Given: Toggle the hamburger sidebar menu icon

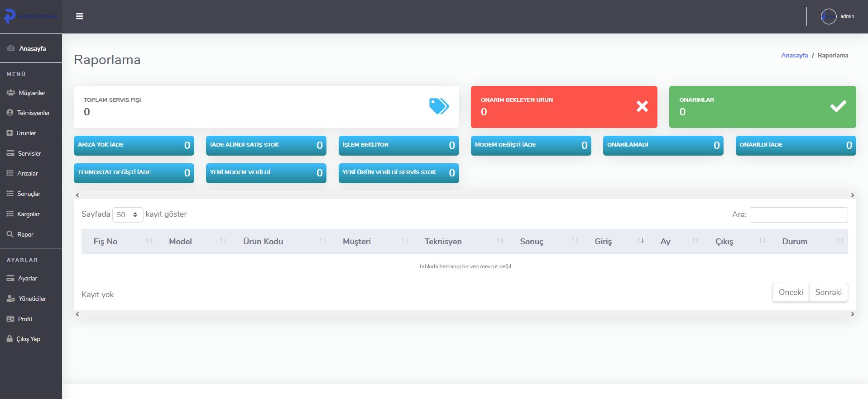Looking at the screenshot, I should [80, 16].
